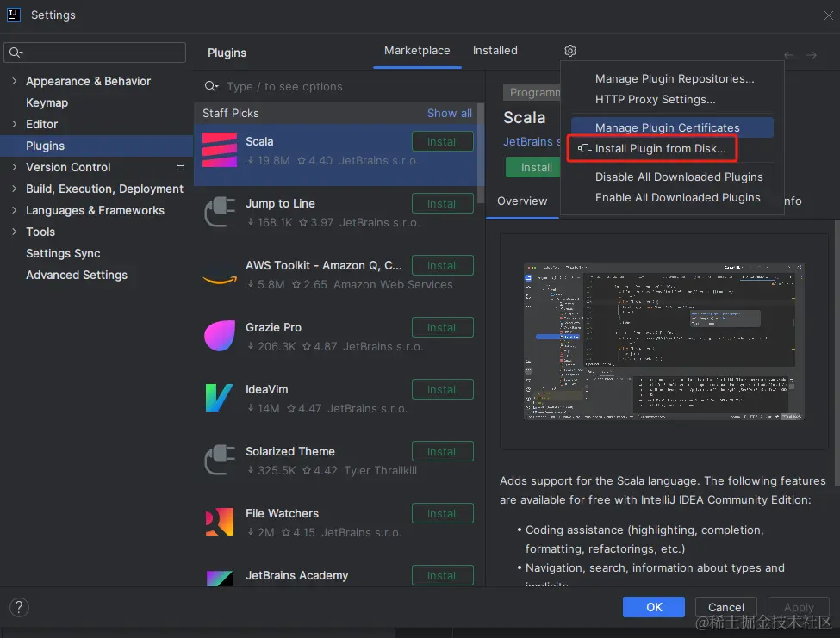Click the plugin list scrollbar

[x=481, y=153]
